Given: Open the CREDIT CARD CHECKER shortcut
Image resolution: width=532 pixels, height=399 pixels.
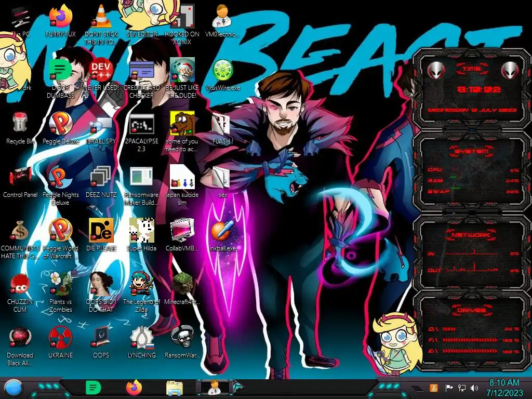Looking at the screenshot, I should (x=142, y=78).
